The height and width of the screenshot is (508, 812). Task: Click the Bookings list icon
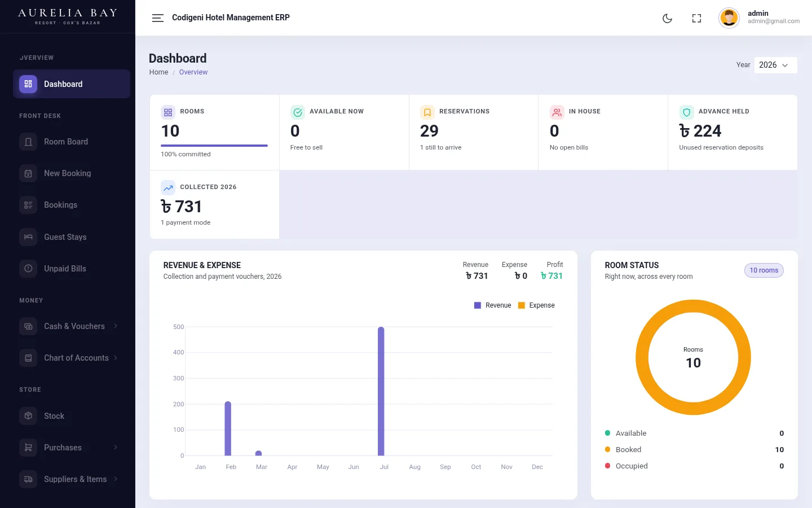pyautogui.click(x=28, y=205)
